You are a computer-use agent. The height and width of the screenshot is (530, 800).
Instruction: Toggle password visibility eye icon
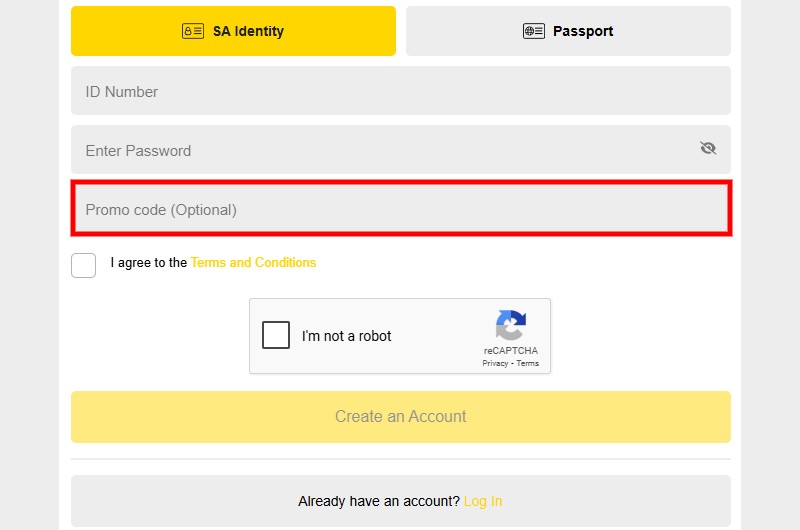coord(708,148)
